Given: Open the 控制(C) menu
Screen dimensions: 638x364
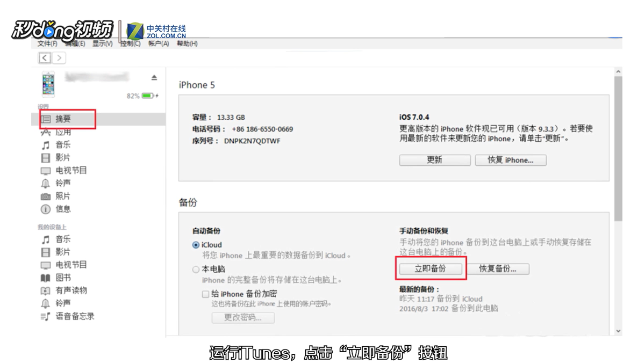Looking at the screenshot, I should [x=130, y=43].
